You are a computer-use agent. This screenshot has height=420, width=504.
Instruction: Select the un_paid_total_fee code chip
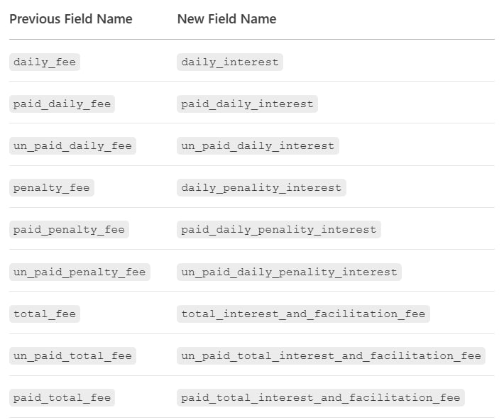[x=72, y=355]
